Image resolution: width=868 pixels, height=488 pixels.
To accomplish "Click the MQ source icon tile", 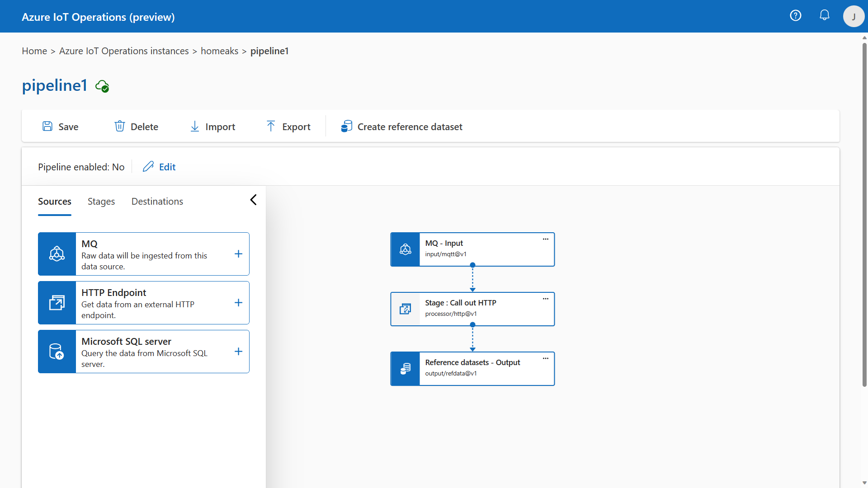I will coord(57,254).
